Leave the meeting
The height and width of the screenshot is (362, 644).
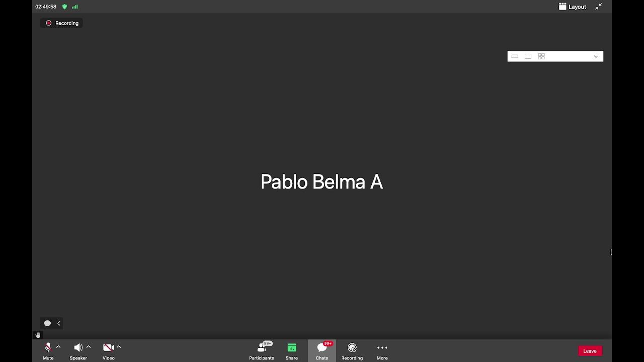coord(590,351)
